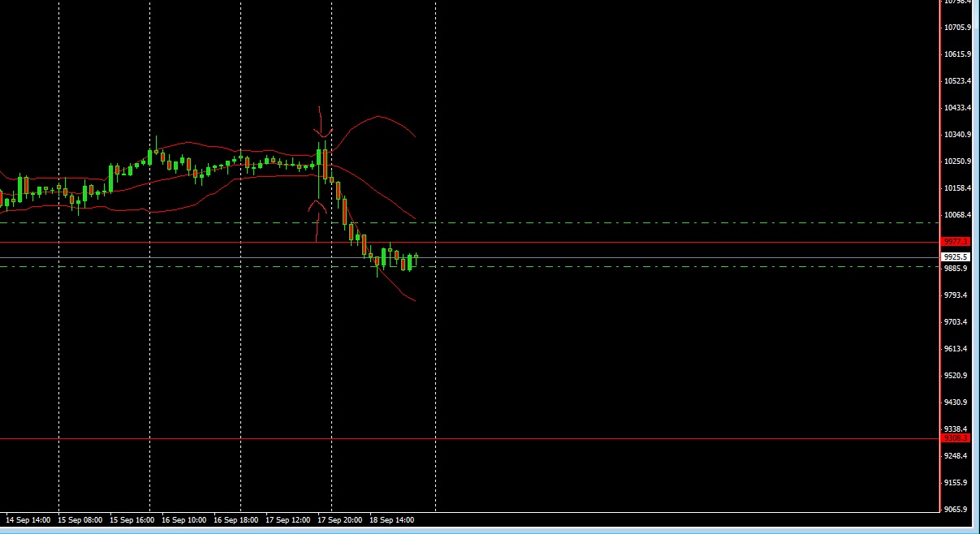The image size is (980, 534).
Task: Click the green dashed line near 9885.9
Action: pyautogui.click(x=568, y=265)
